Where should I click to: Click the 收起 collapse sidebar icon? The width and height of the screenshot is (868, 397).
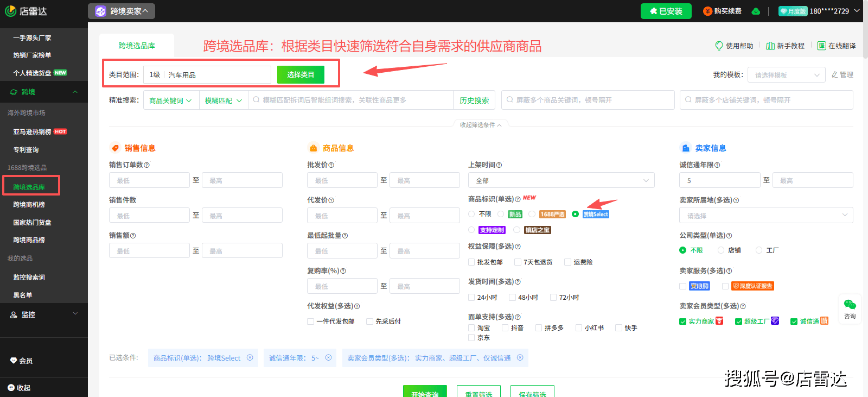pyautogui.click(x=11, y=388)
